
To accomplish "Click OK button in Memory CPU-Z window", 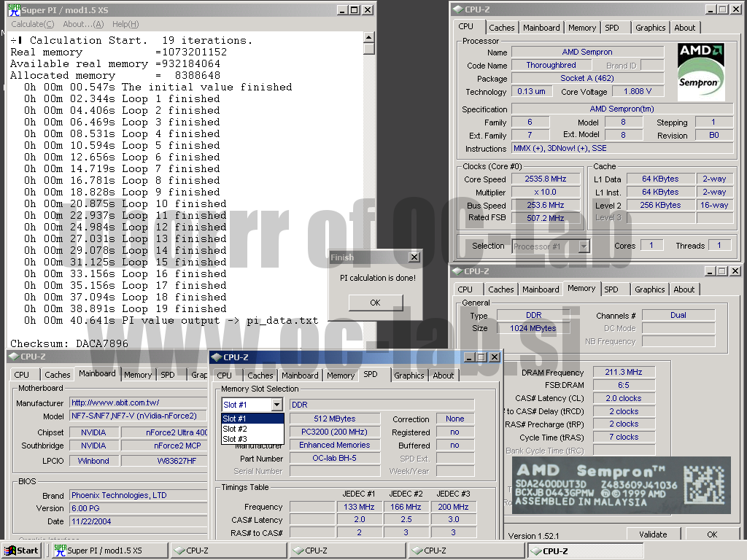I will 712,534.
